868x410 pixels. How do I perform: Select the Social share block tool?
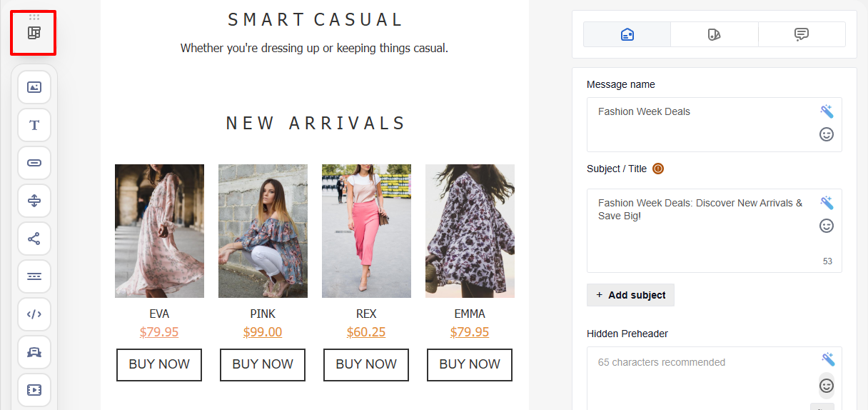point(34,239)
